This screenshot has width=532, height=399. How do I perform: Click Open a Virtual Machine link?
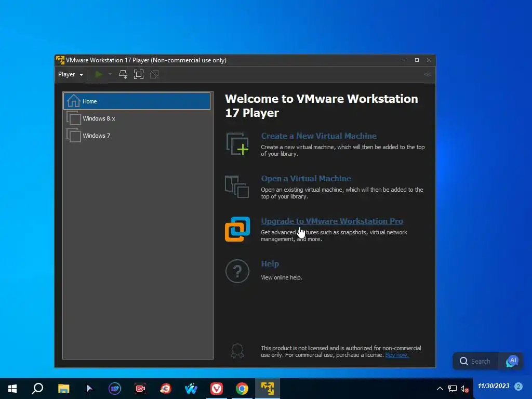pyautogui.click(x=305, y=179)
